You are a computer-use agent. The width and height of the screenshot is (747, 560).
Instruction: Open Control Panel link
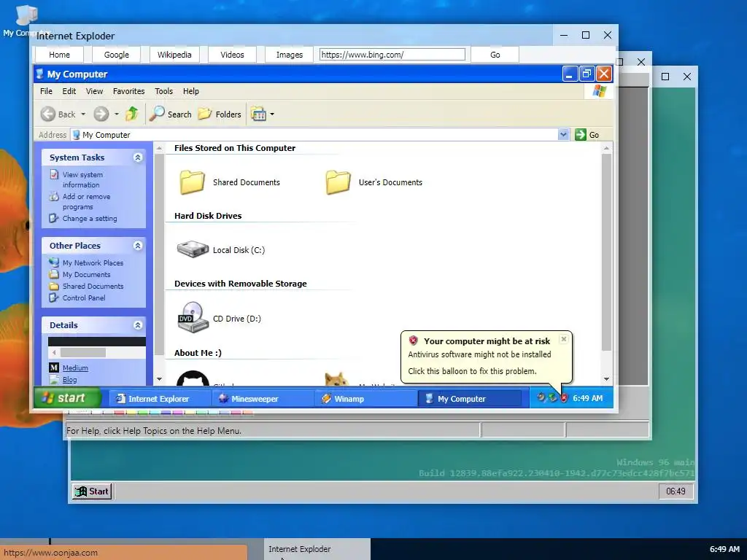[84, 297]
